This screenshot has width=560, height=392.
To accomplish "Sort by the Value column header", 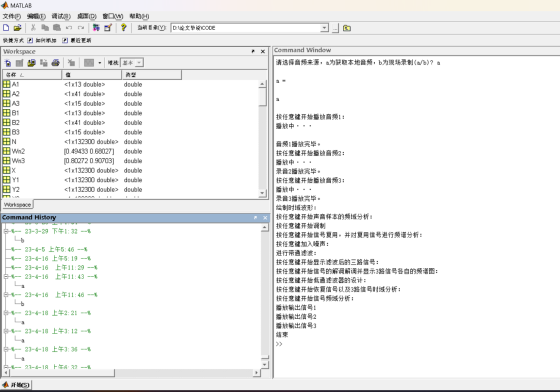I will coord(92,75).
